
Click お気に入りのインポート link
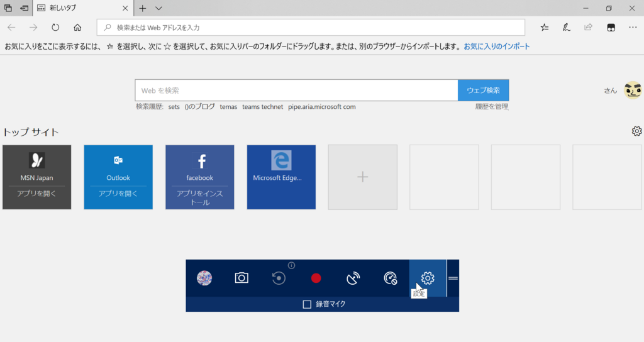pyautogui.click(x=497, y=47)
